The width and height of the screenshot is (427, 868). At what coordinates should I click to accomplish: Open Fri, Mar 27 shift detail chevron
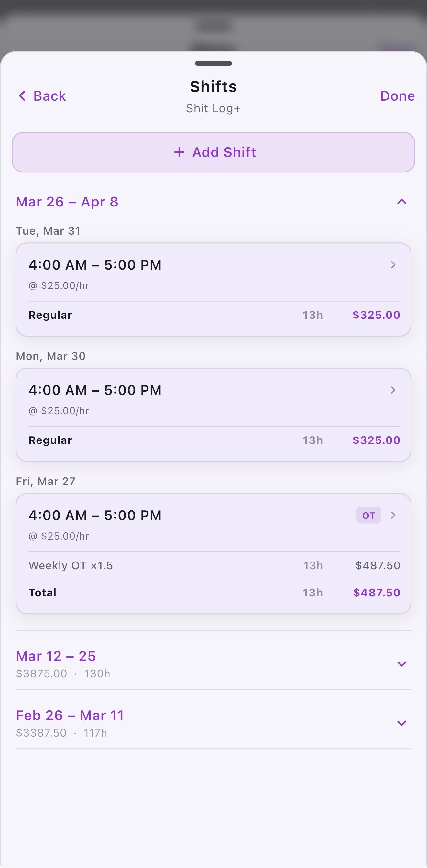pos(393,515)
